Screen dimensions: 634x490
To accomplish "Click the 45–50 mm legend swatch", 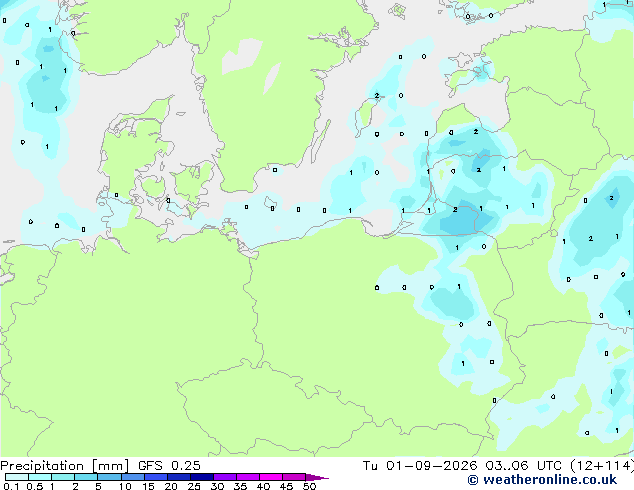I will [294, 477].
